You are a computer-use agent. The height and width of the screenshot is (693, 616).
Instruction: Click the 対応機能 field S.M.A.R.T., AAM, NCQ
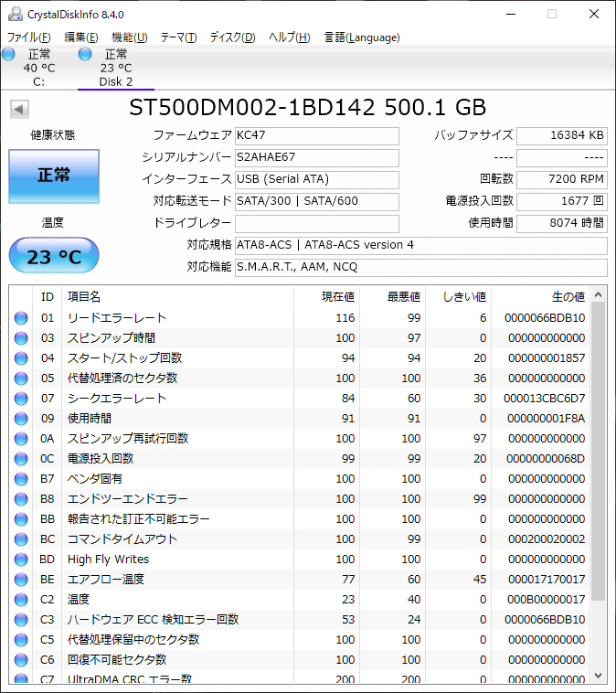pos(421,267)
